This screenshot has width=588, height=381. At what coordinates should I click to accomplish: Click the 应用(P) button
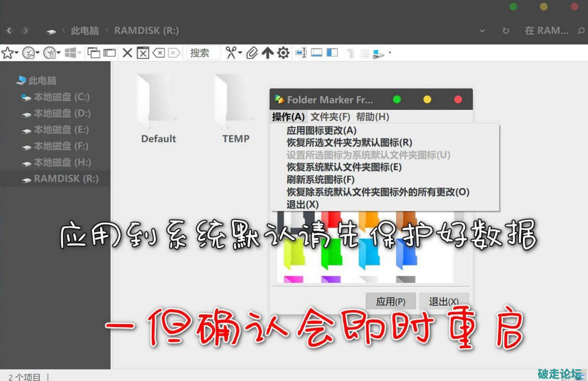(x=391, y=301)
